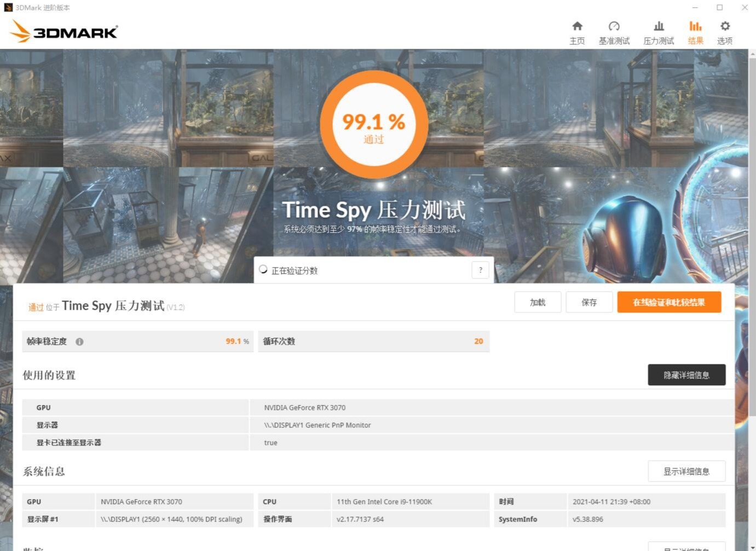Click the 加载 load button
The image size is (756, 551).
(537, 301)
